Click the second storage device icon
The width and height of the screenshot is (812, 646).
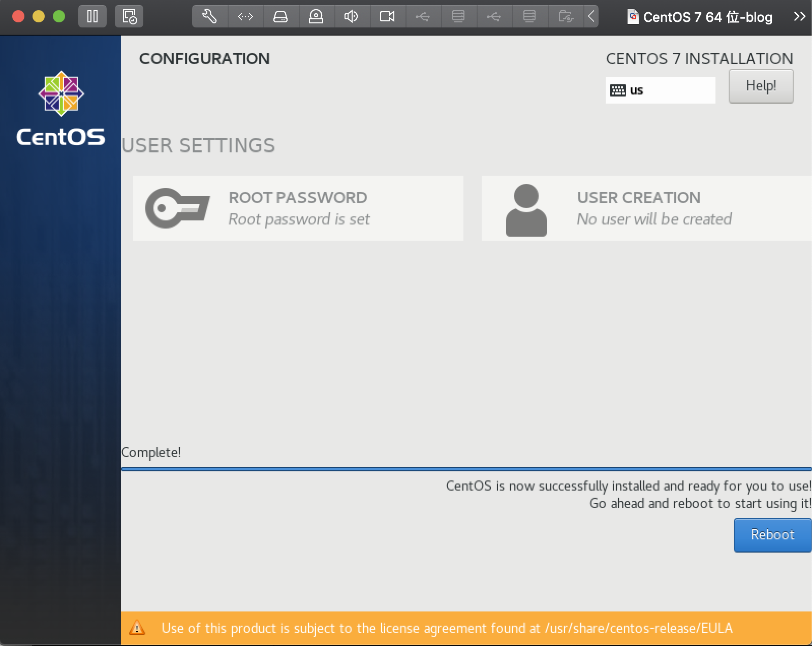[529, 17]
